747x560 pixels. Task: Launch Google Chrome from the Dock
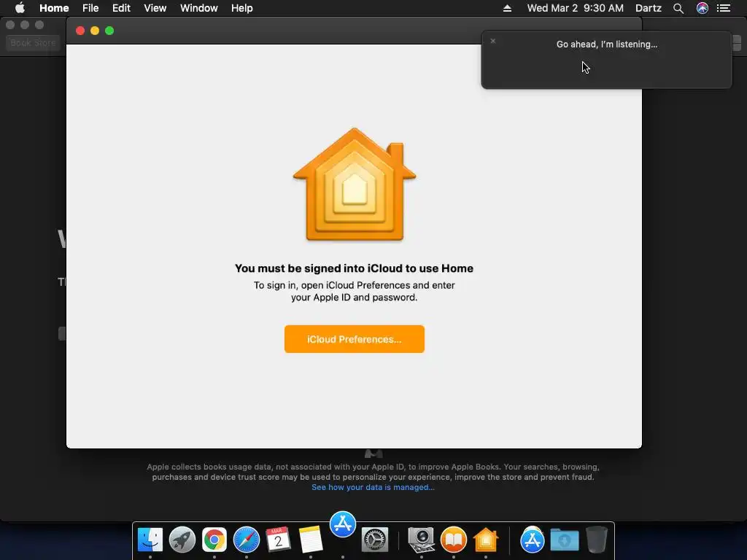pyautogui.click(x=214, y=540)
